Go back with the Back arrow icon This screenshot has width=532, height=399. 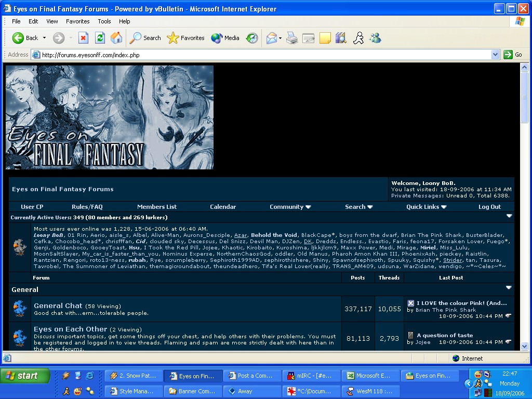[18, 38]
